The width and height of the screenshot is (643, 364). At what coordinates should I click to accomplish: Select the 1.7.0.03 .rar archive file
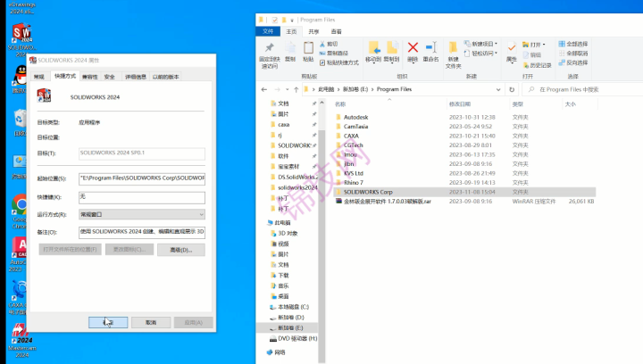[x=387, y=202]
